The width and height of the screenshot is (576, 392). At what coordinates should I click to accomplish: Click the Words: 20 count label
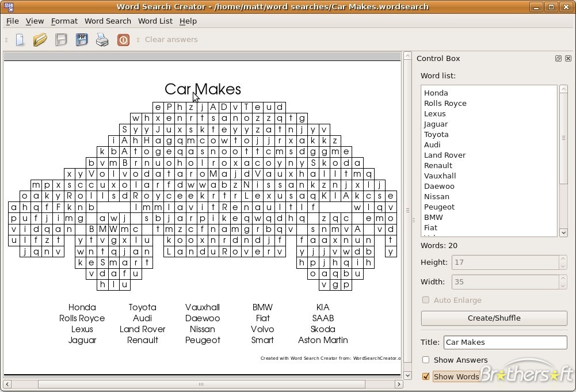(438, 245)
